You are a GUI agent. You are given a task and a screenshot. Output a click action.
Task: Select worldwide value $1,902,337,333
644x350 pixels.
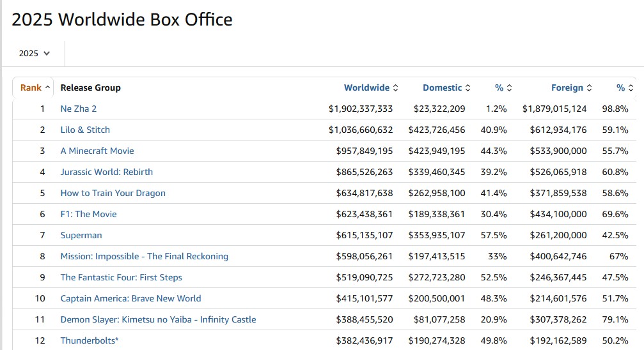(361, 109)
